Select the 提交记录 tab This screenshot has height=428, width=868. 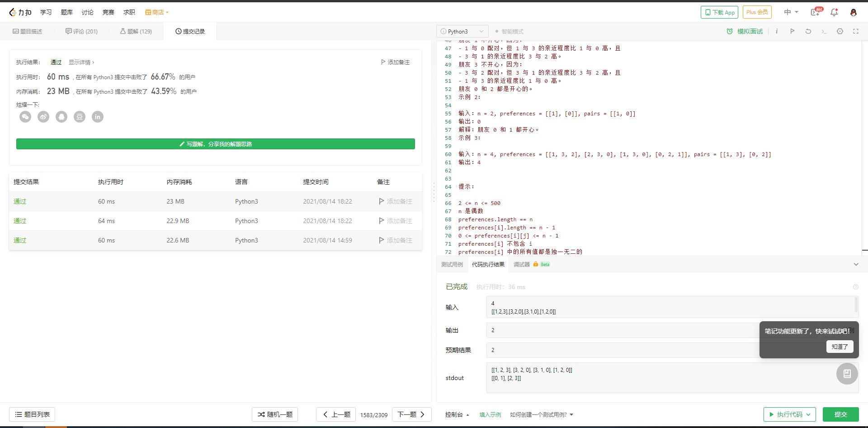(x=190, y=31)
